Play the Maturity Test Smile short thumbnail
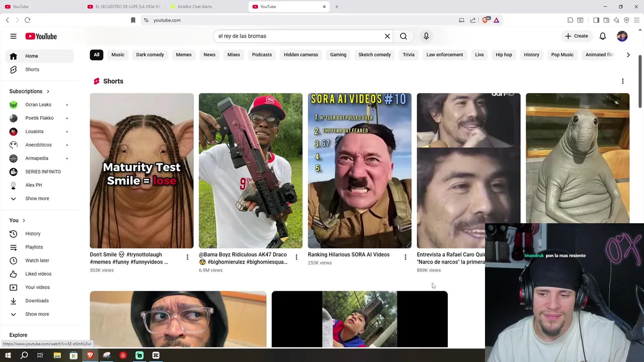 coord(141,170)
